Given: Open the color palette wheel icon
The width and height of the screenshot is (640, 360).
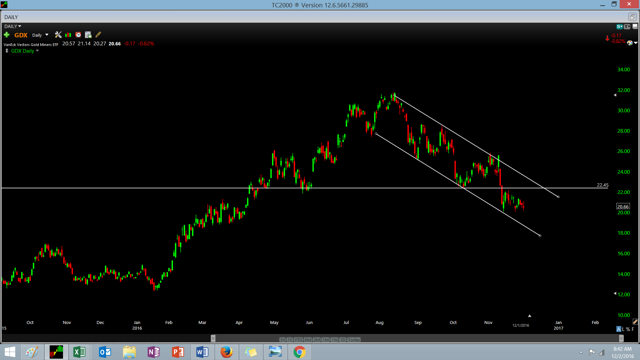Looking at the screenshot, I should pyautogui.click(x=630, y=43).
